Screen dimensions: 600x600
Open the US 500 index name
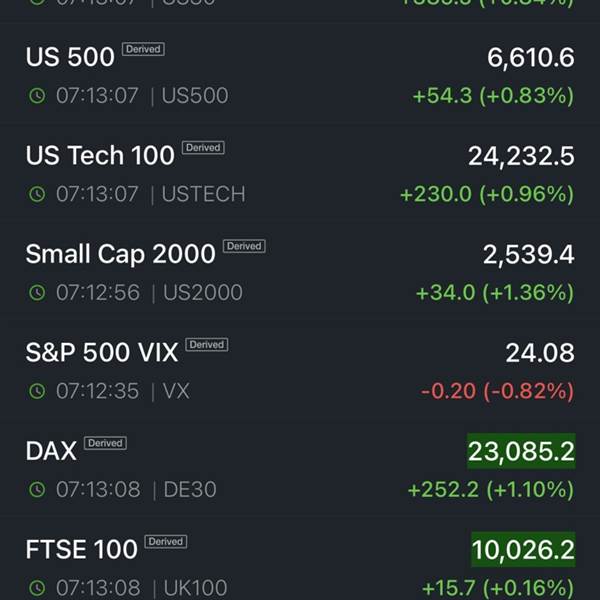70,57
